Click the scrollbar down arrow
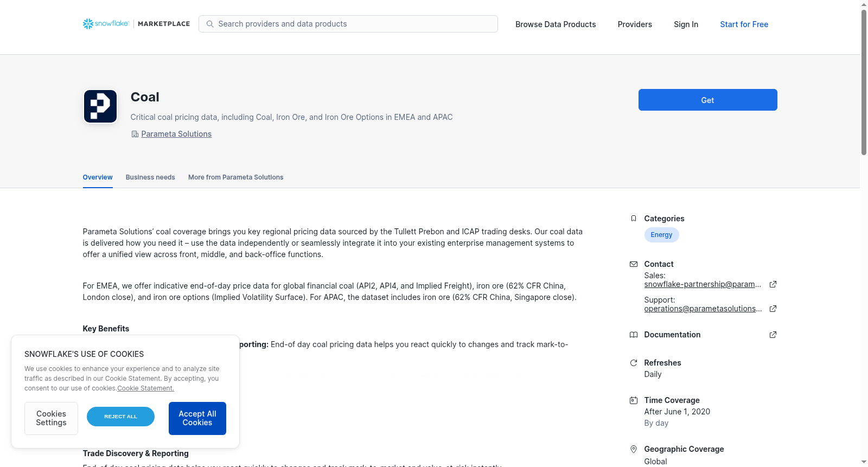The height and width of the screenshot is (467, 868). pyautogui.click(x=864, y=462)
